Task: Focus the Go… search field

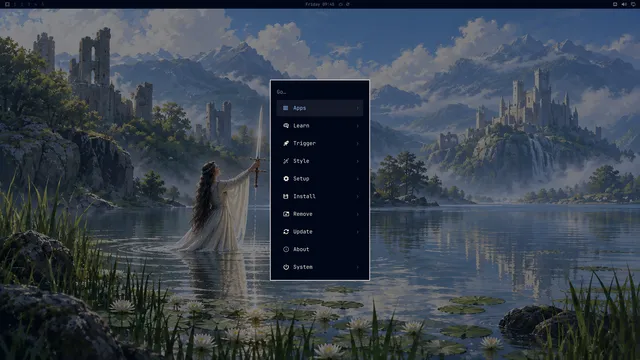Action: coord(320,92)
